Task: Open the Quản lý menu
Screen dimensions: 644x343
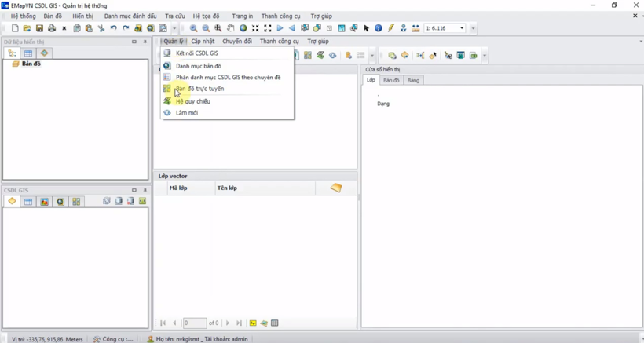Action: click(174, 41)
